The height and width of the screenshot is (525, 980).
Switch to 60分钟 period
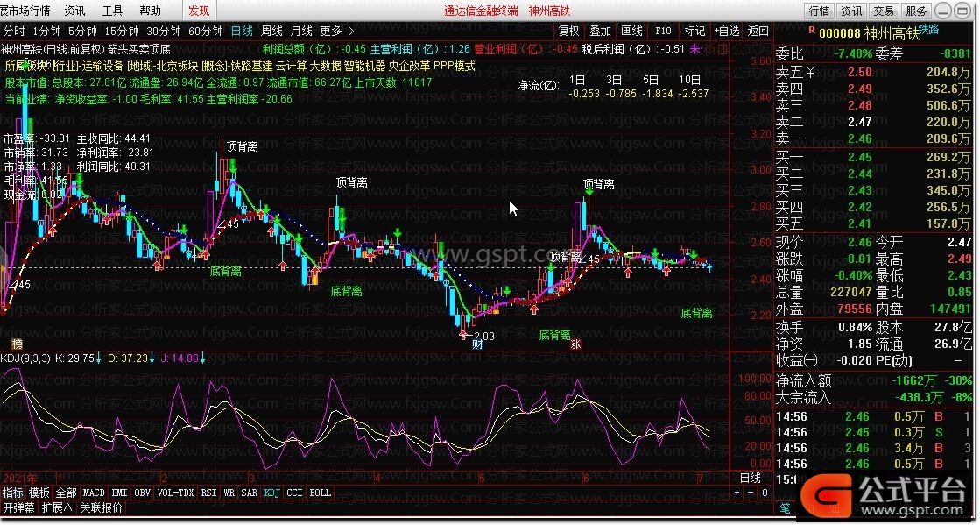pyautogui.click(x=206, y=31)
